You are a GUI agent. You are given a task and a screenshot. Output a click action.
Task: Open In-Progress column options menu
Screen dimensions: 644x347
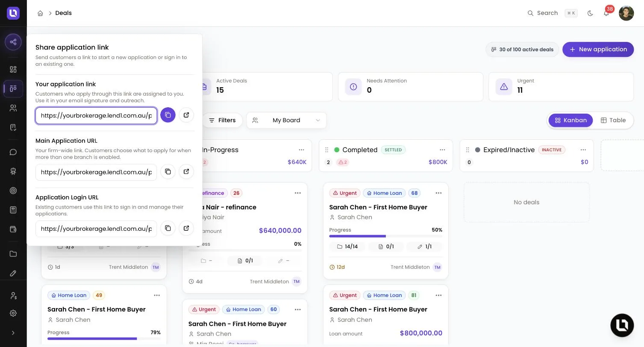[301, 150]
